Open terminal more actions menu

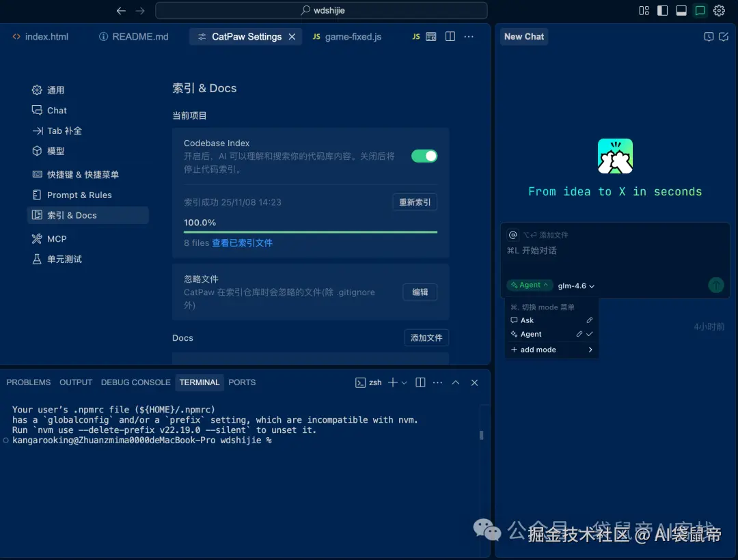coord(437,382)
